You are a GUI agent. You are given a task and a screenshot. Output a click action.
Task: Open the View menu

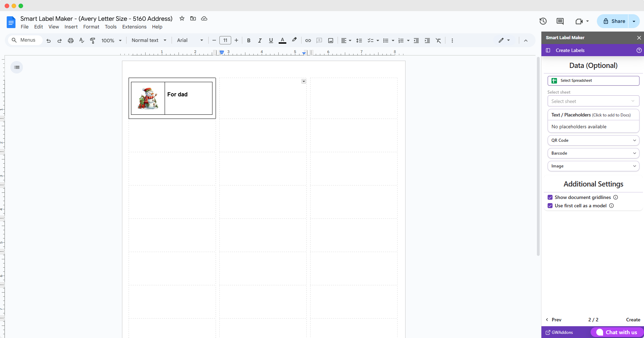[54, 27]
